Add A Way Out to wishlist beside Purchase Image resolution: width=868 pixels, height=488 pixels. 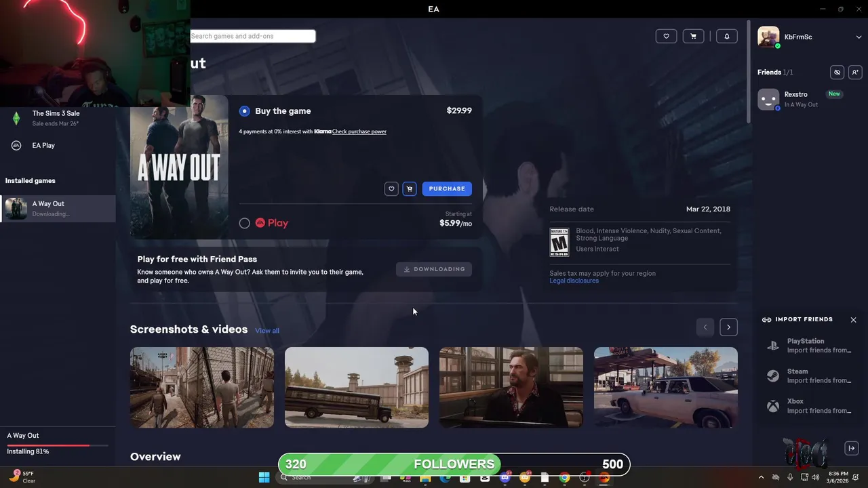[x=391, y=189]
